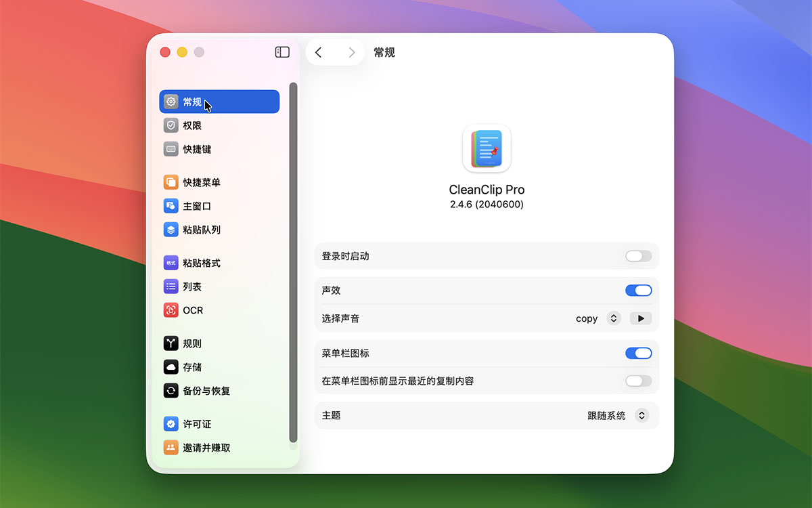Select the 规则 rules icon
812x508 pixels.
tap(171, 343)
